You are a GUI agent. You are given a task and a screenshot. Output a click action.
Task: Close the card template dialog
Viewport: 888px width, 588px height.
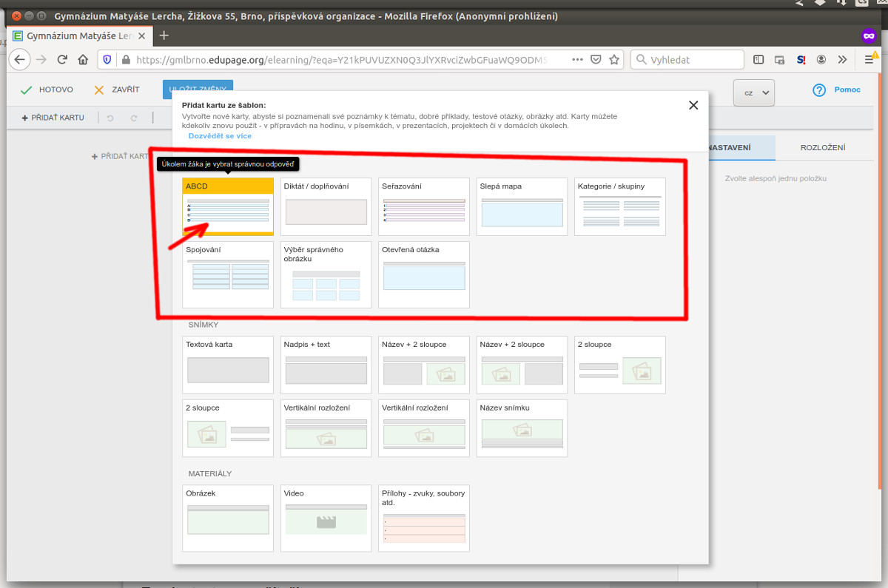click(x=693, y=106)
